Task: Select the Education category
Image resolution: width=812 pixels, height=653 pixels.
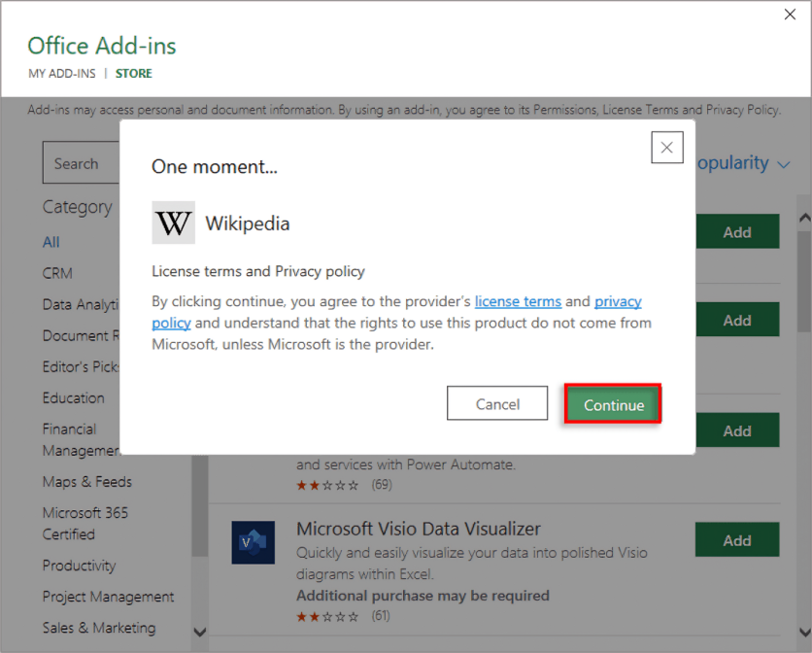Action: point(74,398)
